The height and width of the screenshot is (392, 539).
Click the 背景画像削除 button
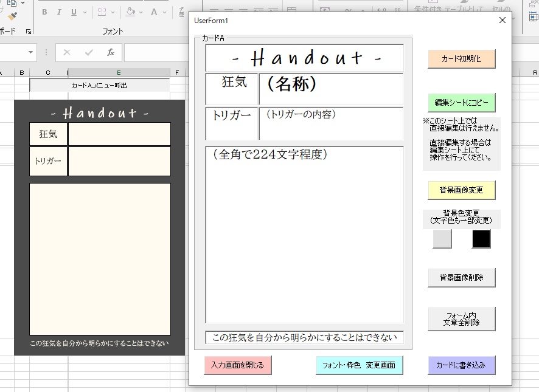point(461,278)
